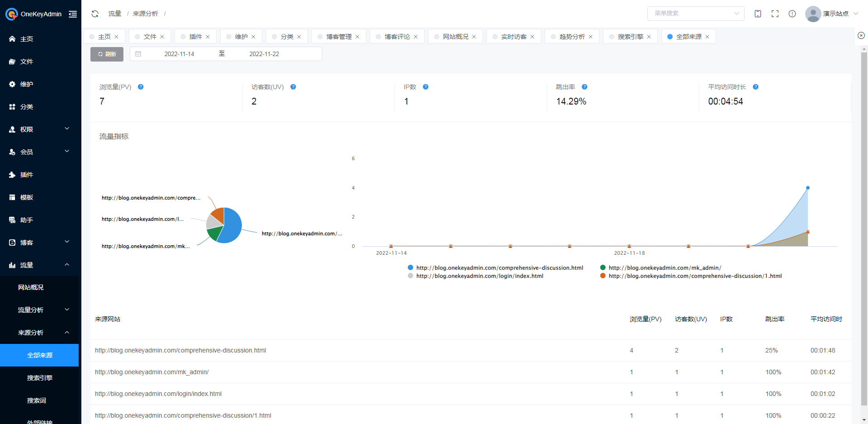This screenshot has width=868, height=424.
Task: Click blue slice of pie chart
Action: (x=233, y=226)
